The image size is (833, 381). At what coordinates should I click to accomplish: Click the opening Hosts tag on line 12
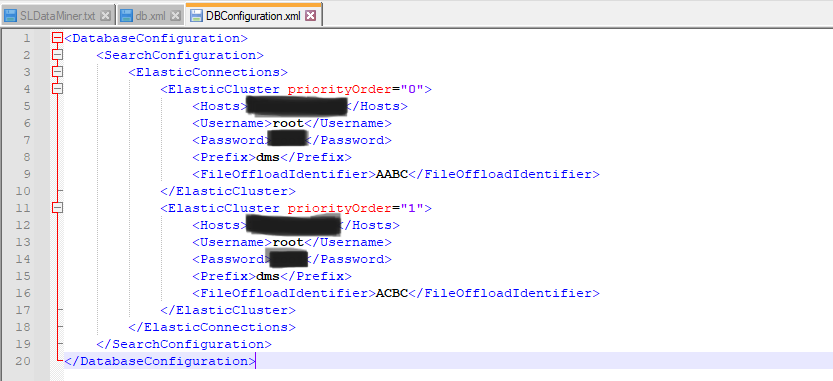(x=220, y=225)
